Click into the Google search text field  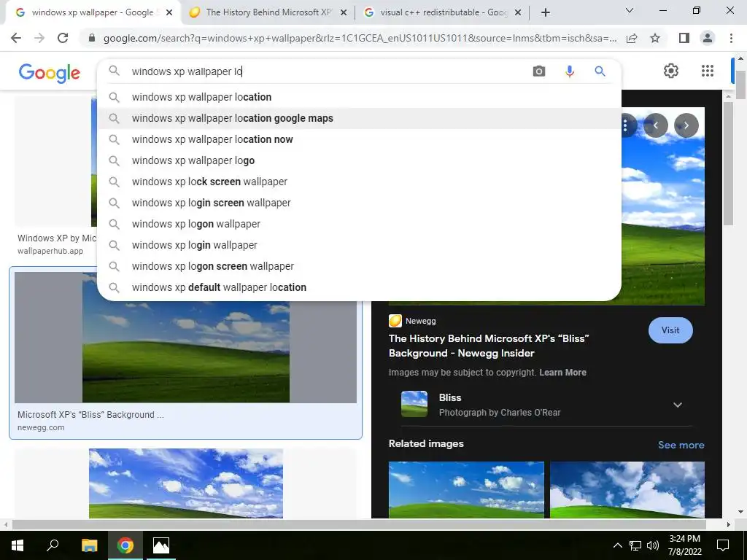pyautogui.click(x=329, y=71)
